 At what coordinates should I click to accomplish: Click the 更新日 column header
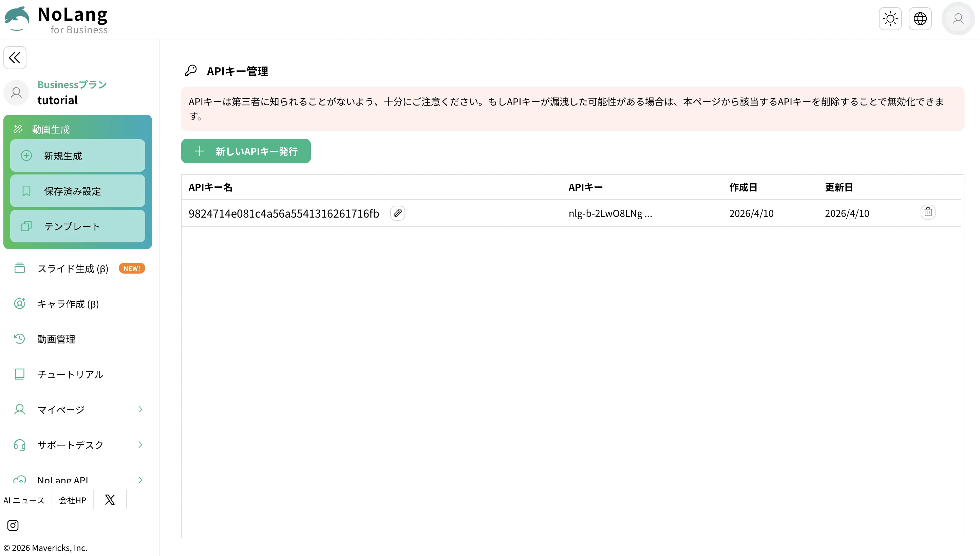click(x=839, y=187)
